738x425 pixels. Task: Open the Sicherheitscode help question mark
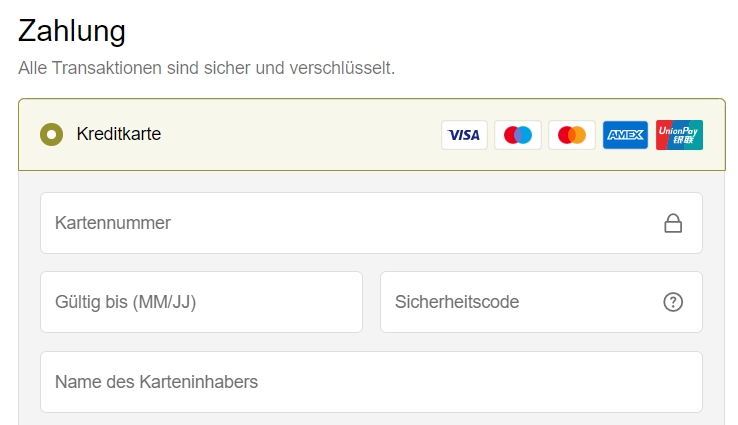(x=673, y=302)
